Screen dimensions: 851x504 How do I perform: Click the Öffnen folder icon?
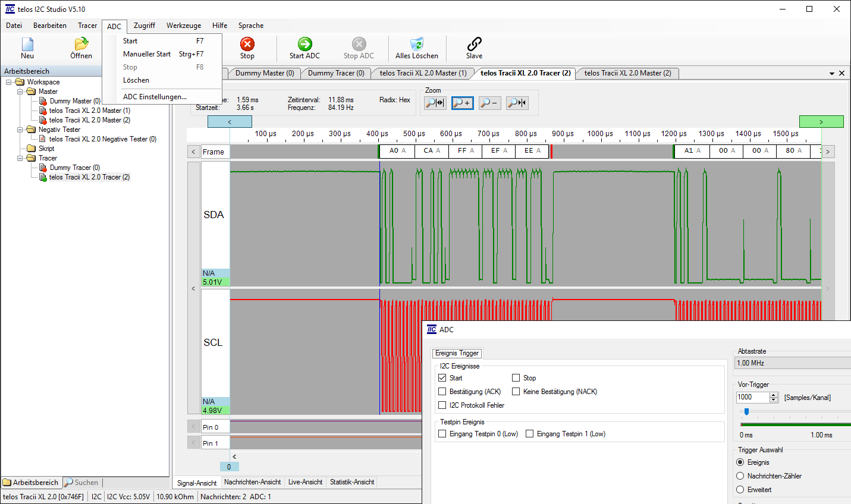81,45
